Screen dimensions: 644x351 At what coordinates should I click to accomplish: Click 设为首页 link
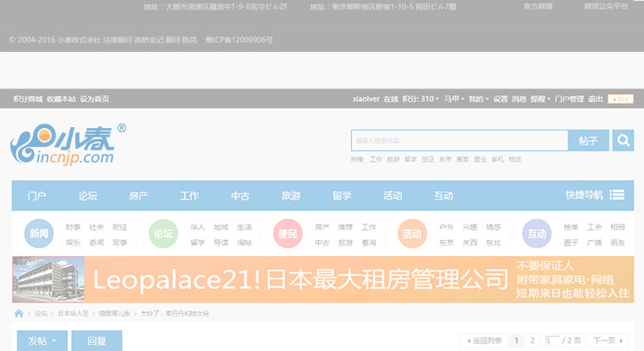pos(94,99)
